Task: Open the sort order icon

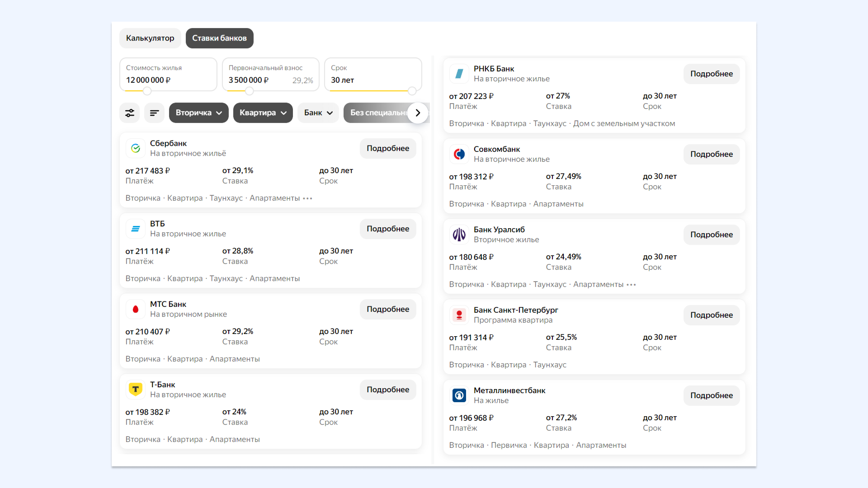Action: tap(154, 113)
